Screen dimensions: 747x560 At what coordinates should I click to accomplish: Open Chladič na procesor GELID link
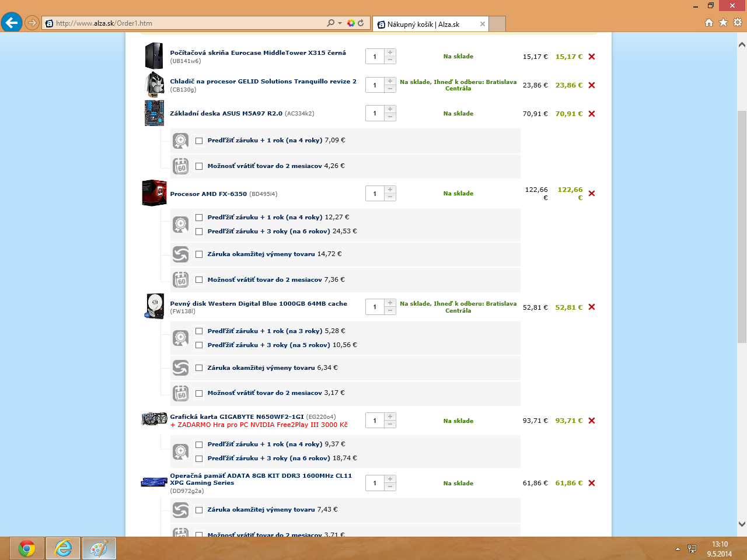(x=263, y=81)
